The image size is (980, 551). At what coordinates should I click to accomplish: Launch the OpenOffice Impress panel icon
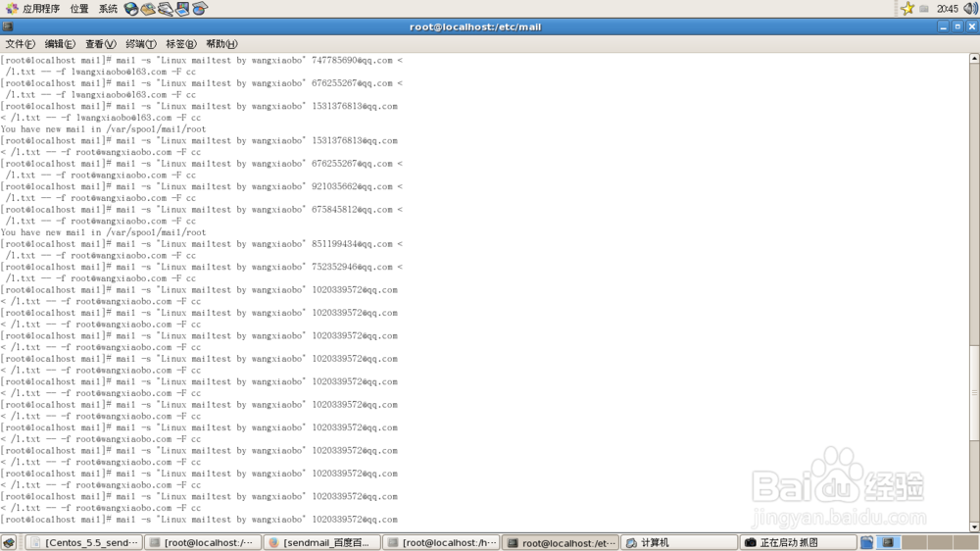click(x=182, y=9)
